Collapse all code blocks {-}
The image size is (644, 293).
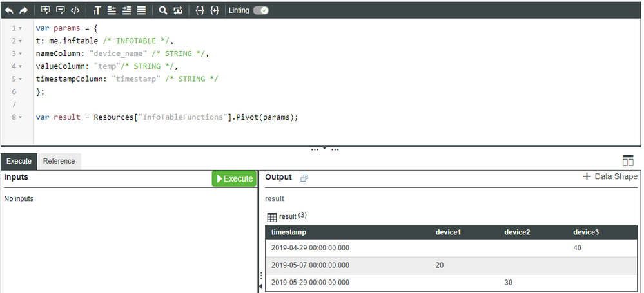[200, 11]
